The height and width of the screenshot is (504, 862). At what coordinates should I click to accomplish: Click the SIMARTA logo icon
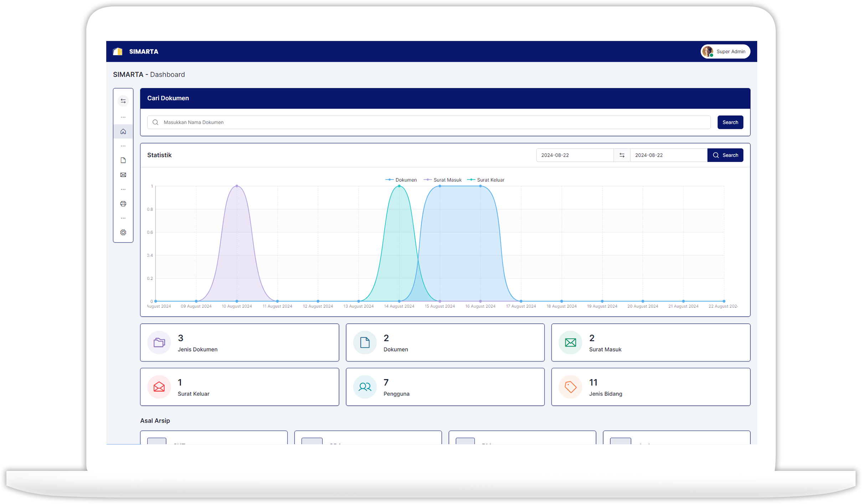click(x=118, y=52)
